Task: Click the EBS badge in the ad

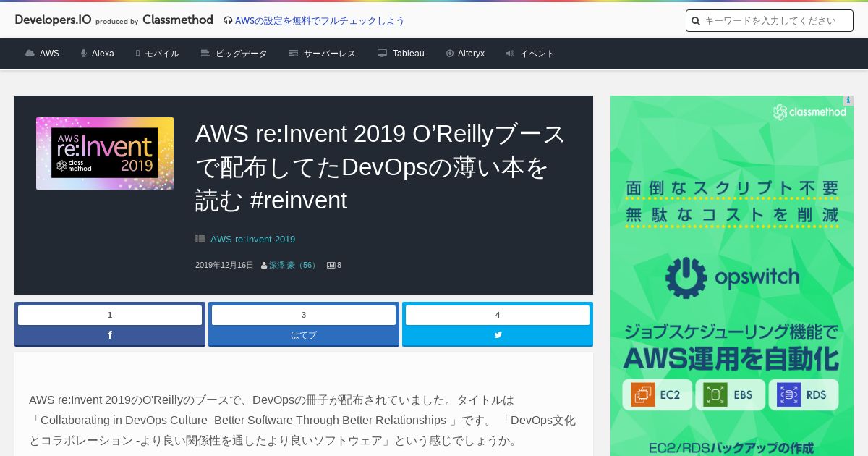Action: pyautogui.click(x=731, y=395)
